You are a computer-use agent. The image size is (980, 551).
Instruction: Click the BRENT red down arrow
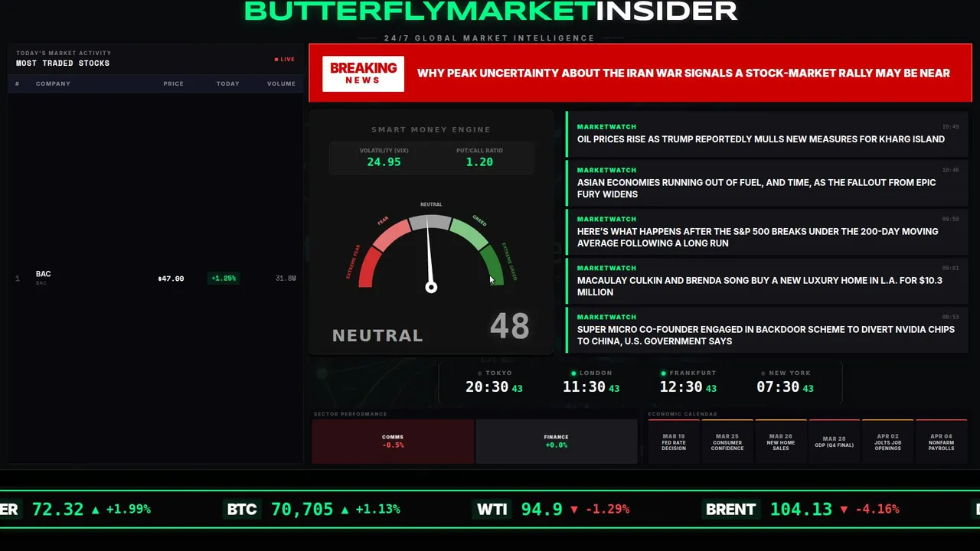[x=844, y=510]
